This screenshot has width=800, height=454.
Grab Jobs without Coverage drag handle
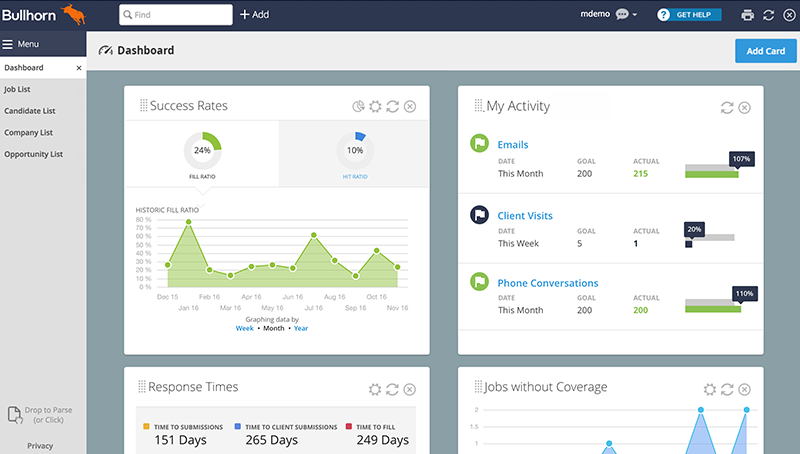tap(478, 387)
